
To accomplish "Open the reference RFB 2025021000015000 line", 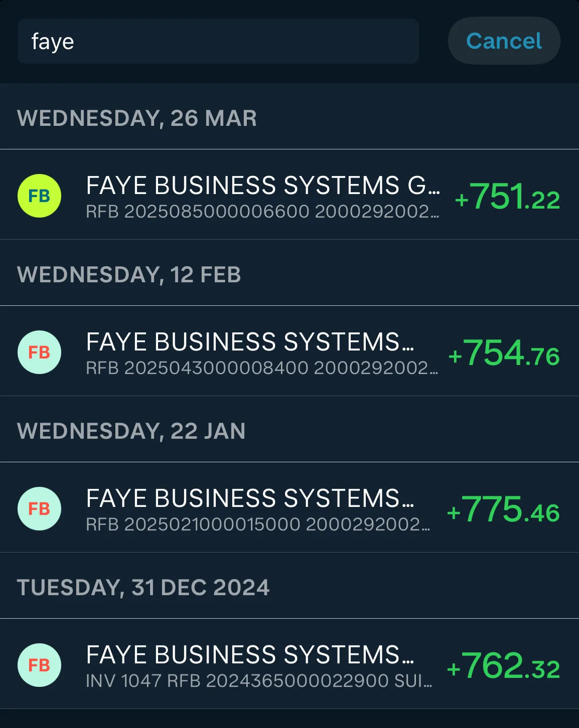I will 258,524.
